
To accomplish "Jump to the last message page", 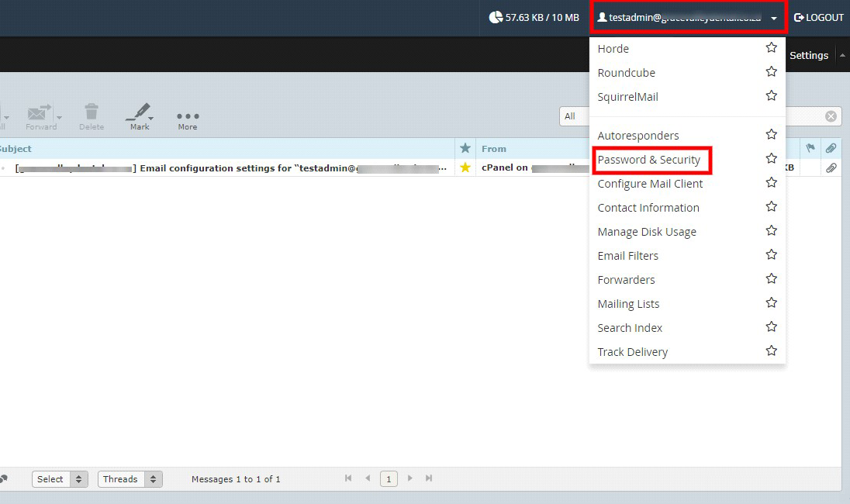I will tap(430, 478).
